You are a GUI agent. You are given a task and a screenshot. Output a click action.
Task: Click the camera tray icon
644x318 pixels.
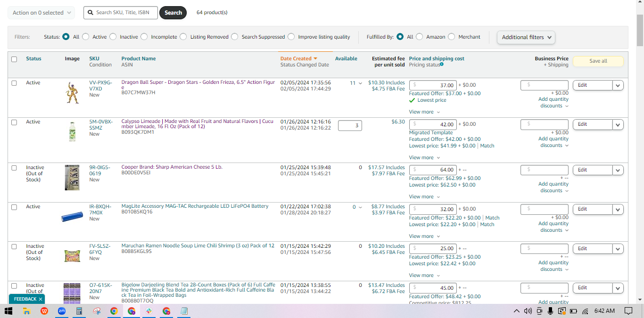[x=539, y=311]
